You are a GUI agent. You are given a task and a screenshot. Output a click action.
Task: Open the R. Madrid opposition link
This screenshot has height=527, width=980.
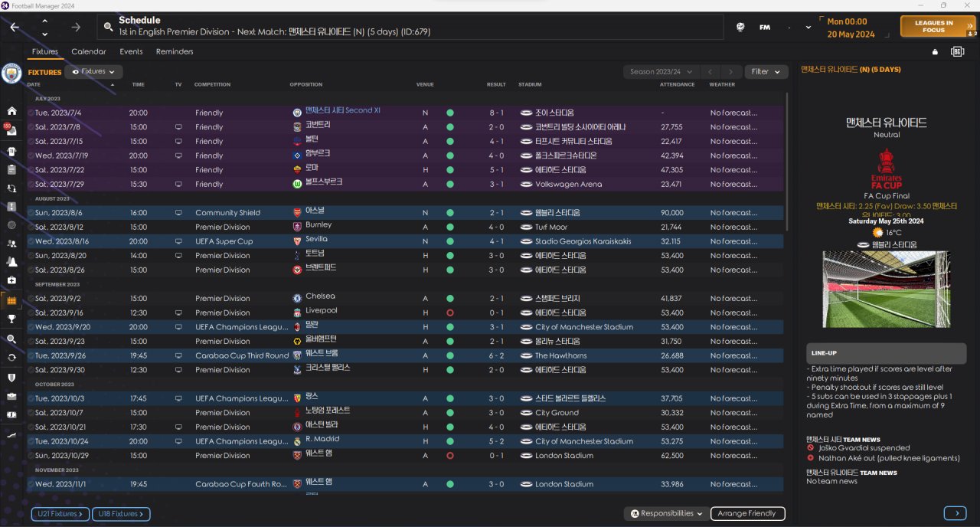[322, 440]
